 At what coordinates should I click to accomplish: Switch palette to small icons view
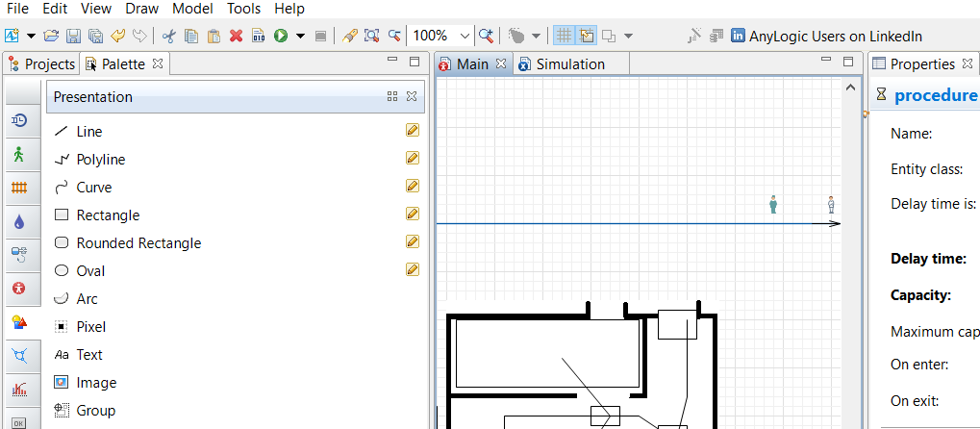pyautogui.click(x=392, y=96)
